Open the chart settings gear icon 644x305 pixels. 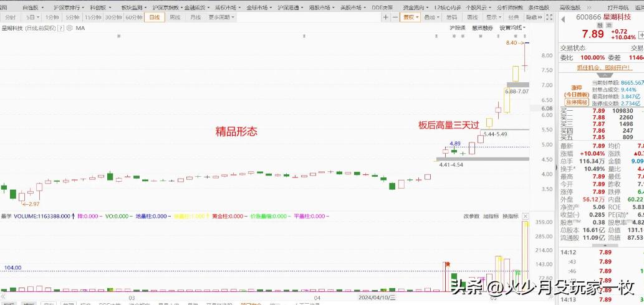[x=69, y=28]
